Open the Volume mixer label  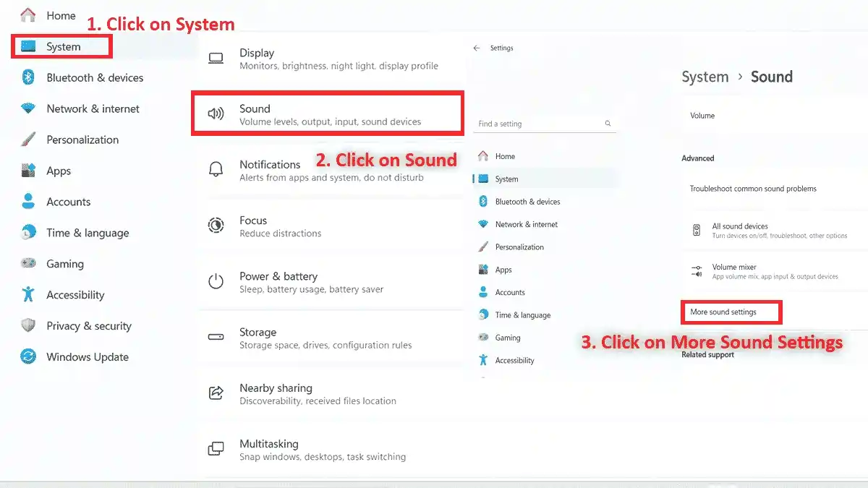[734, 267]
